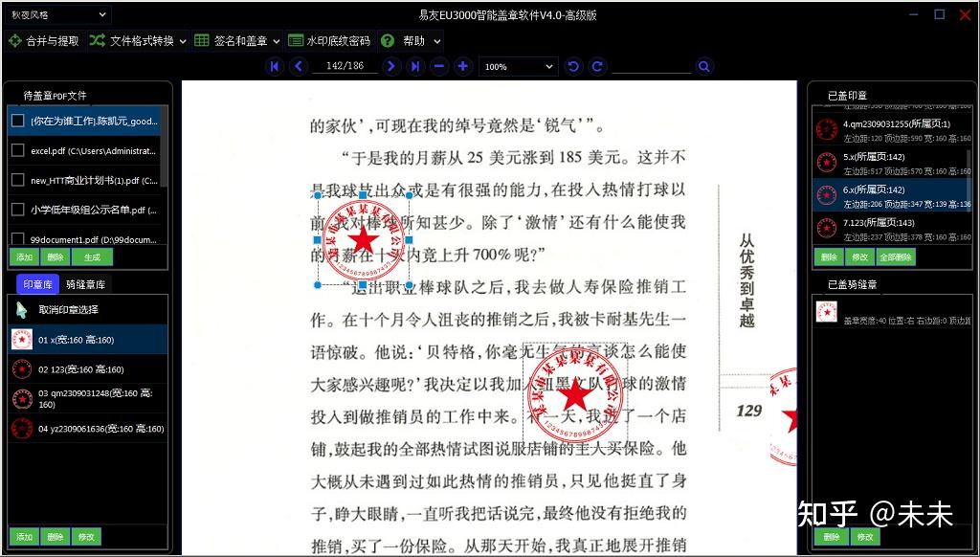Click 删除 under the 已盖印章 list
Viewport: 980px width, 557px height.
pyautogui.click(x=829, y=256)
